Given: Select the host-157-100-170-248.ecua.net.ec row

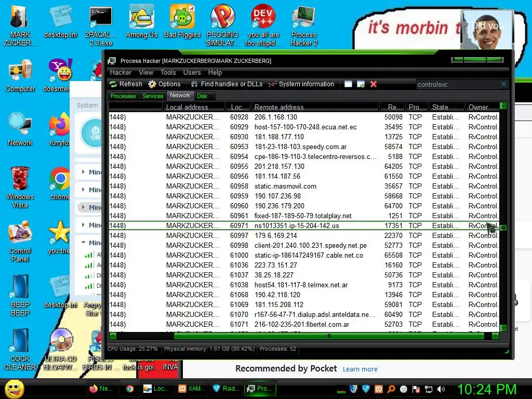Looking at the screenshot, I should tap(303, 127).
